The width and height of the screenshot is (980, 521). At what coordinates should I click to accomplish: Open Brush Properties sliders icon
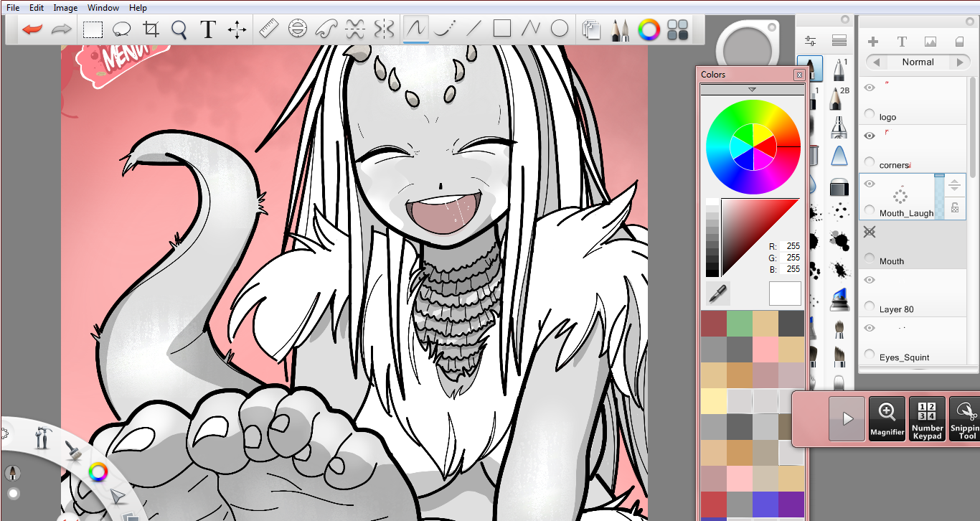811,41
